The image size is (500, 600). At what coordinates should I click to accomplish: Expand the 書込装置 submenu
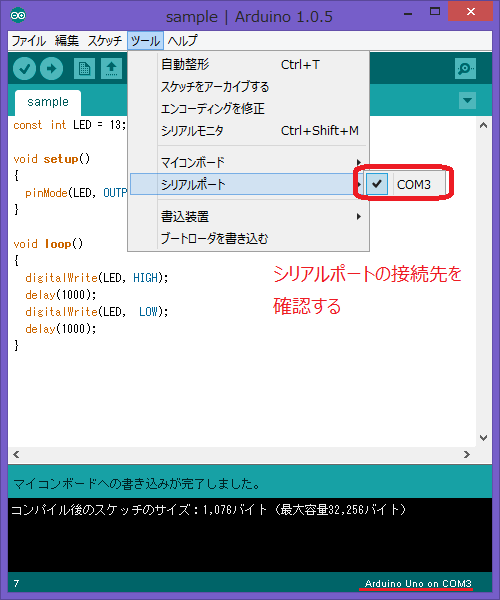pos(248,217)
